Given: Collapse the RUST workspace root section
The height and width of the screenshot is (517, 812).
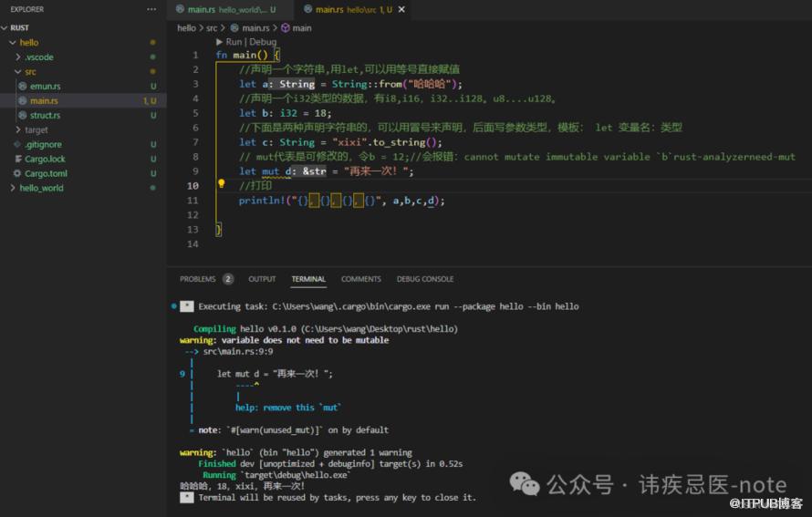Looking at the screenshot, I should 5,27.
